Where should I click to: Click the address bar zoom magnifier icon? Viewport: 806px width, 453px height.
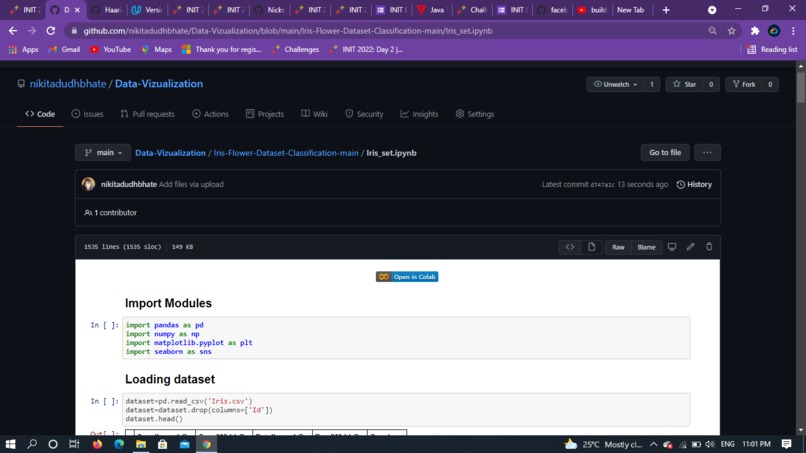tap(712, 31)
